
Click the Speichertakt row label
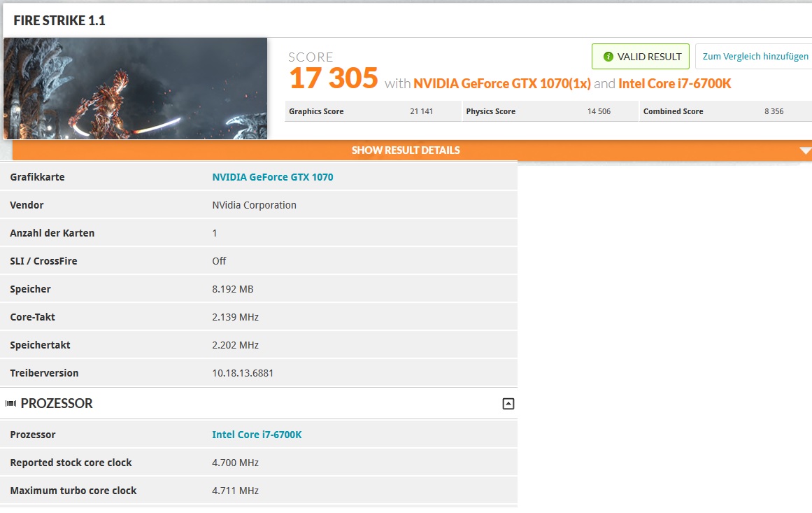tap(40, 345)
